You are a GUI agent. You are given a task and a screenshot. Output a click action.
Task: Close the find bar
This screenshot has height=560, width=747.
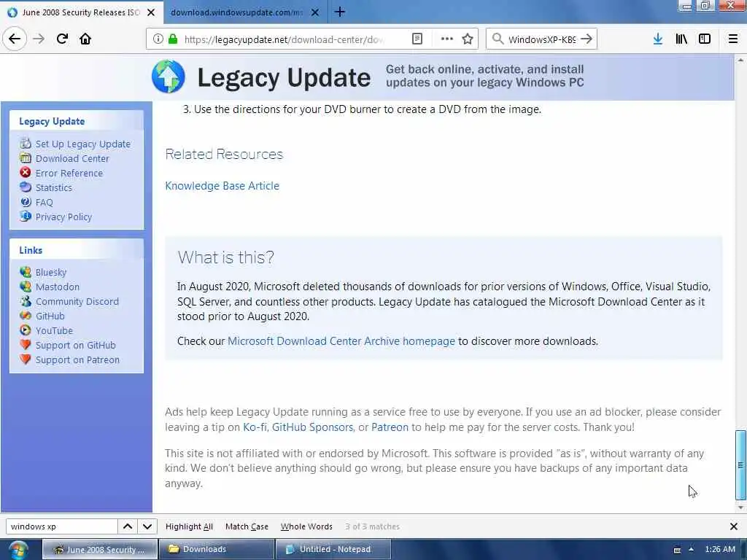click(x=734, y=526)
